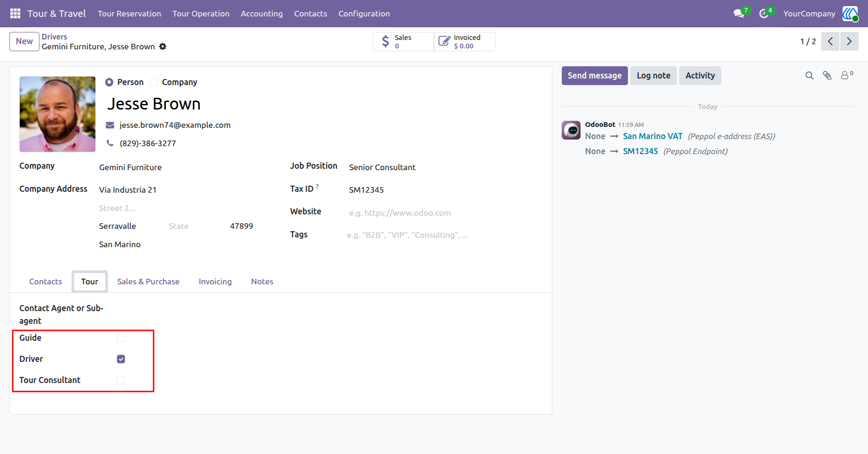Click Log note button
Screen dimensions: 868x454
(x=653, y=76)
